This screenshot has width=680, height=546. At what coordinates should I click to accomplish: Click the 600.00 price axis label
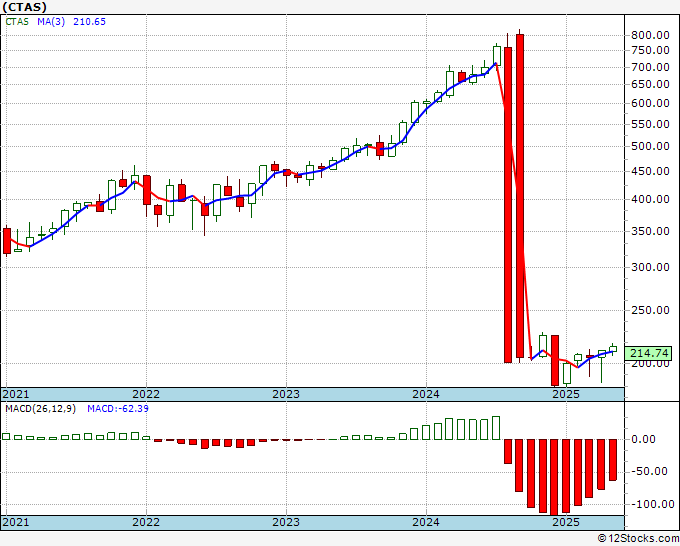point(650,103)
